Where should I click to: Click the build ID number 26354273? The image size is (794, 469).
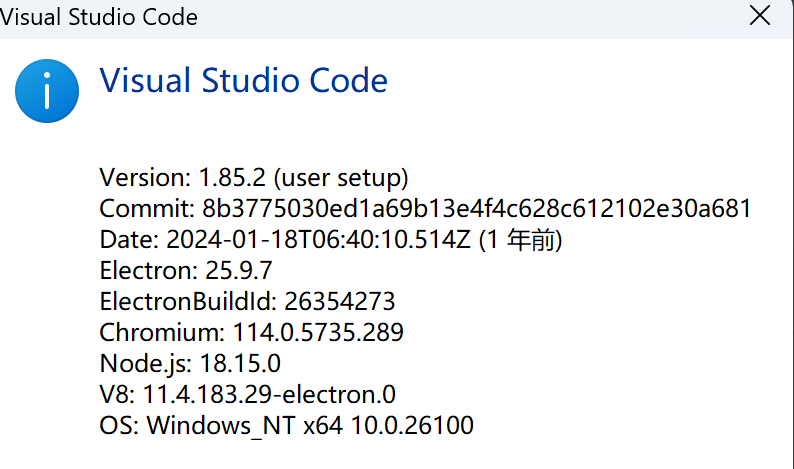[x=340, y=301]
